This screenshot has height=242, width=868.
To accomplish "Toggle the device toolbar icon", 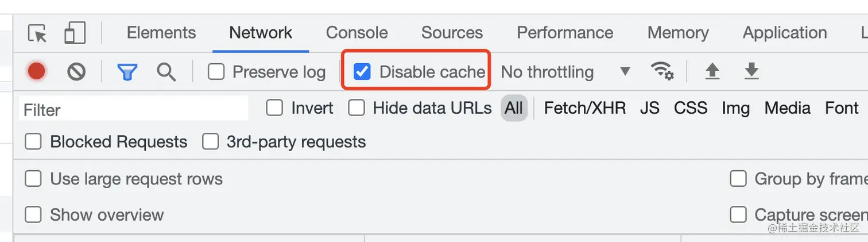I will coord(75,33).
